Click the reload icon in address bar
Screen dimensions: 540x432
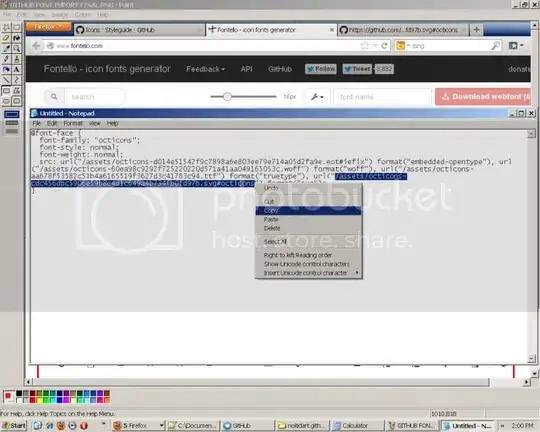384,45
